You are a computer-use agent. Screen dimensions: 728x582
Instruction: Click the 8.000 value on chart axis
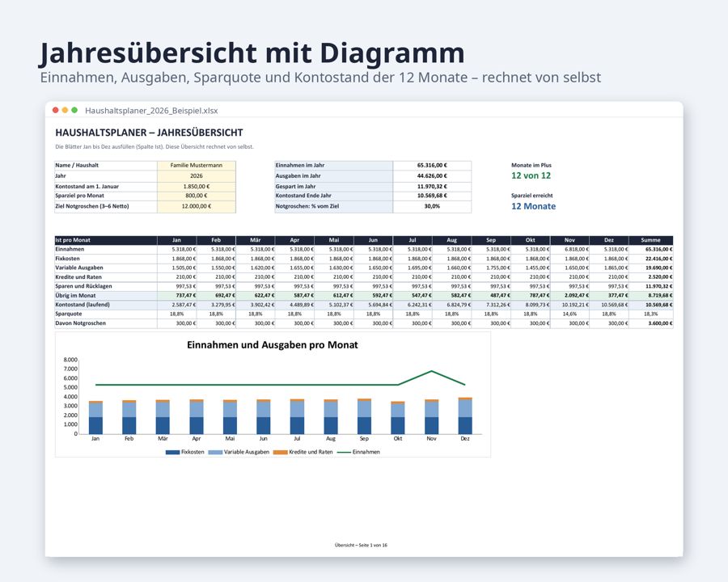click(70, 360)
